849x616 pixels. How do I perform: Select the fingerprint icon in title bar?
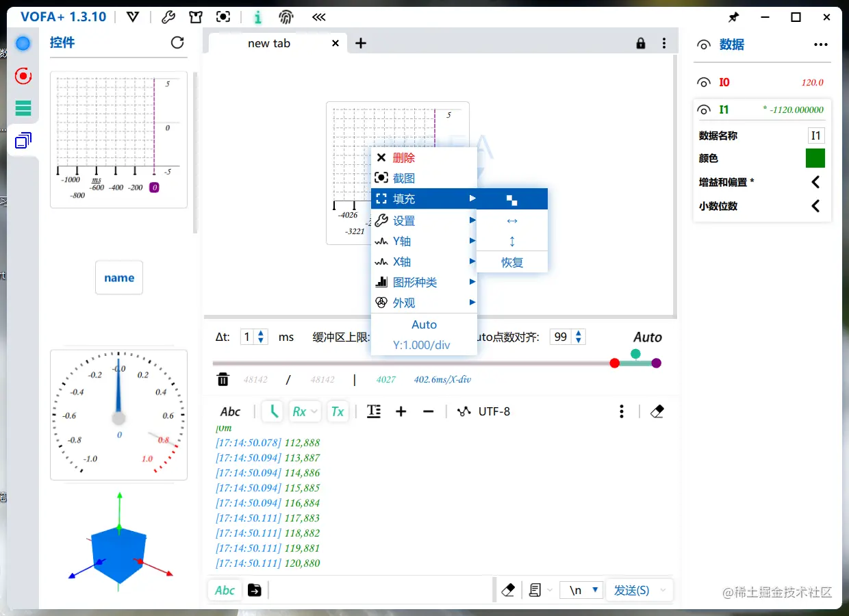[286, 16]
